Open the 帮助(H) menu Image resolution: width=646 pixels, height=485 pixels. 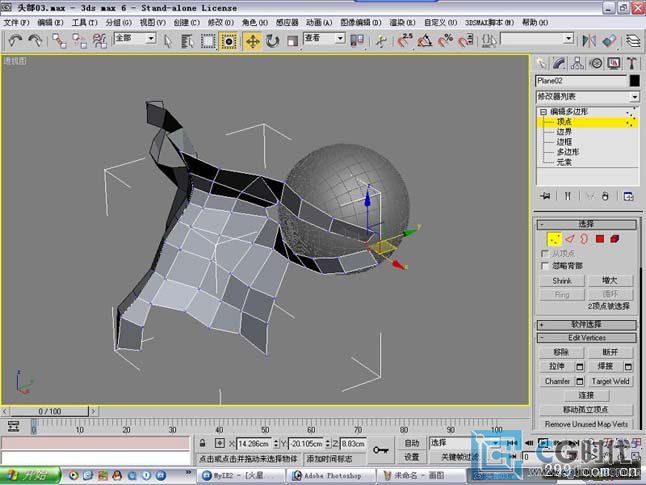pyautogui.click(x=535, y=23)
